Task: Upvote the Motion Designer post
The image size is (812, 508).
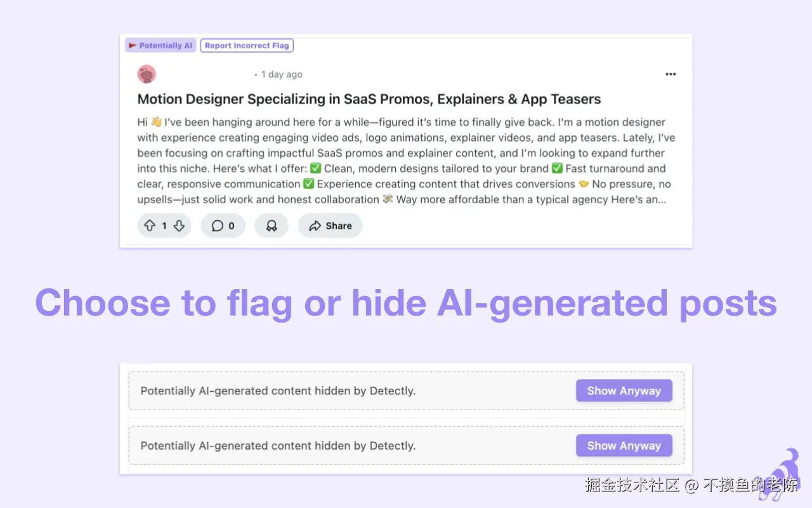Action: (x=150, y=225)
